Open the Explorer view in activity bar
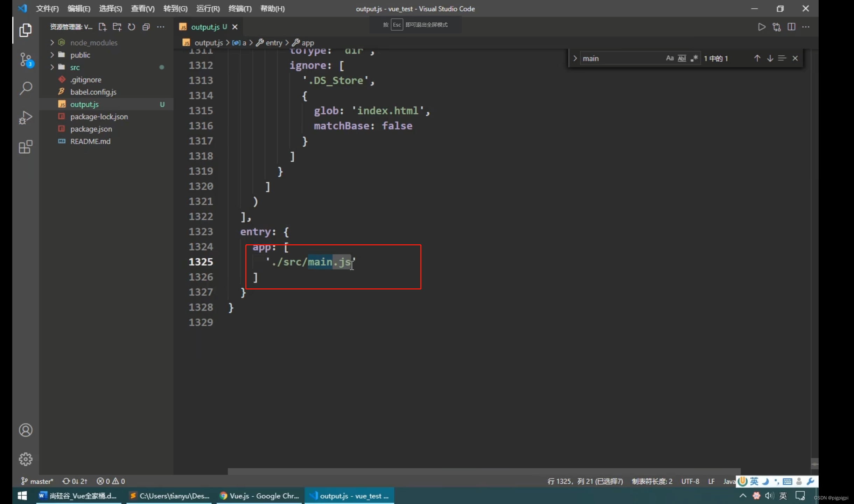Viewport: 854px width, 504px height. (x=26, y=30)
